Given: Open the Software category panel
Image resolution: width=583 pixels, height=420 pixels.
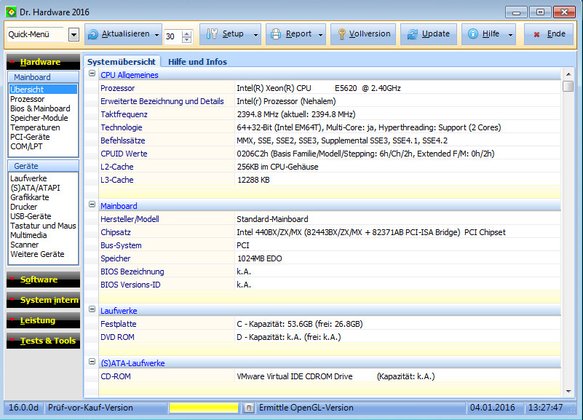Looking at the screenshot, I should tap(43, 280).
